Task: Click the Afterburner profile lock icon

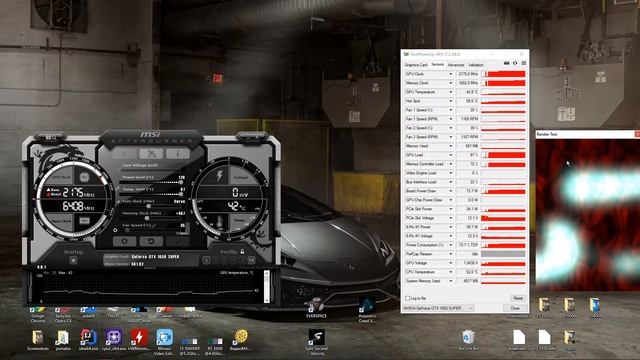Action: click(x=242, y=252)
